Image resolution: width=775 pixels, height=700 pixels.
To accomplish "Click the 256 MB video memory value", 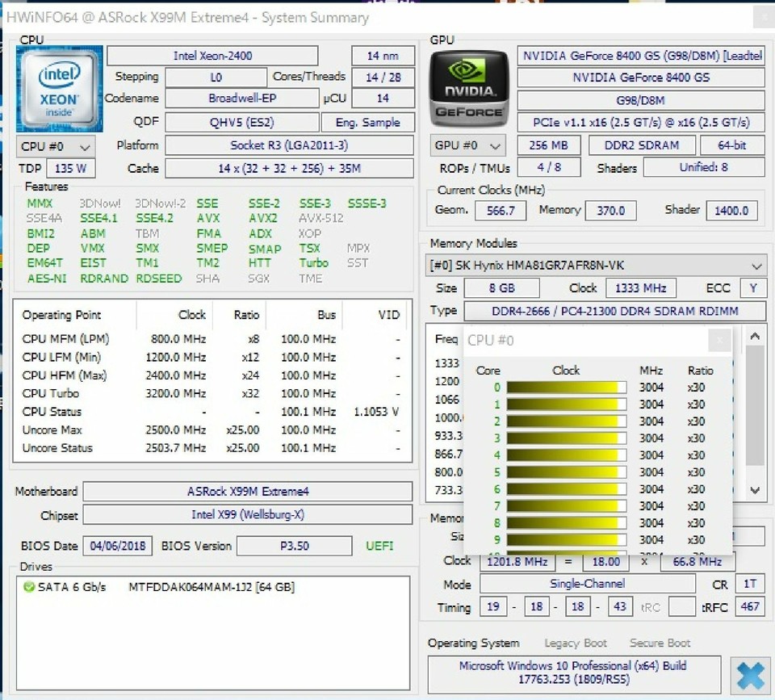I will [x=549, y=145].
